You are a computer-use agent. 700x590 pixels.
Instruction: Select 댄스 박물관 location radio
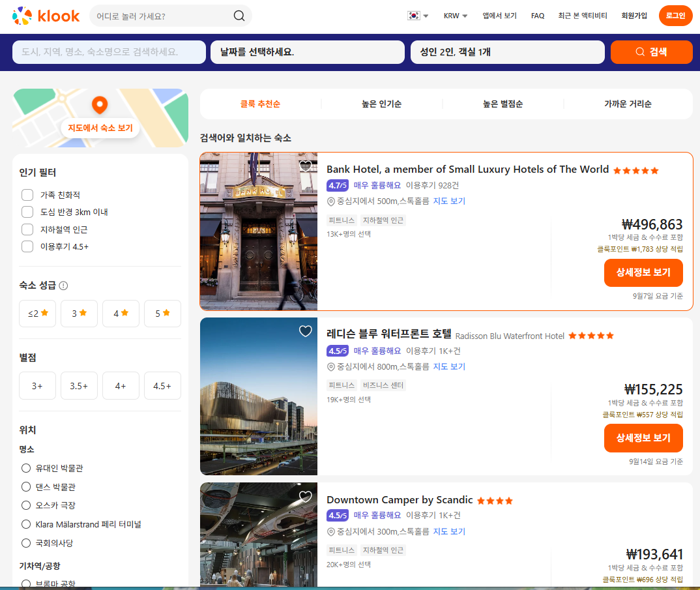(26, 487)
